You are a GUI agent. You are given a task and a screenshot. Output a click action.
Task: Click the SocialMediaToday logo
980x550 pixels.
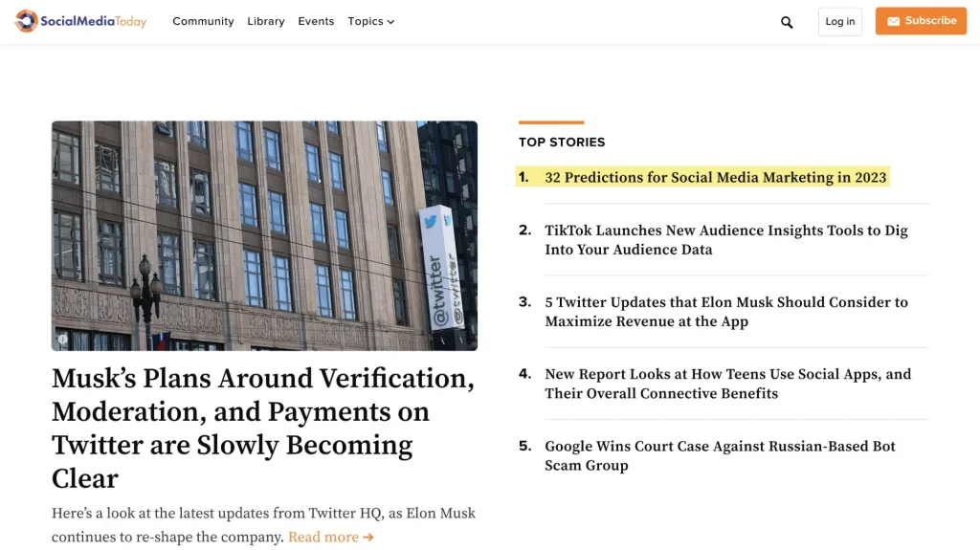80,21
